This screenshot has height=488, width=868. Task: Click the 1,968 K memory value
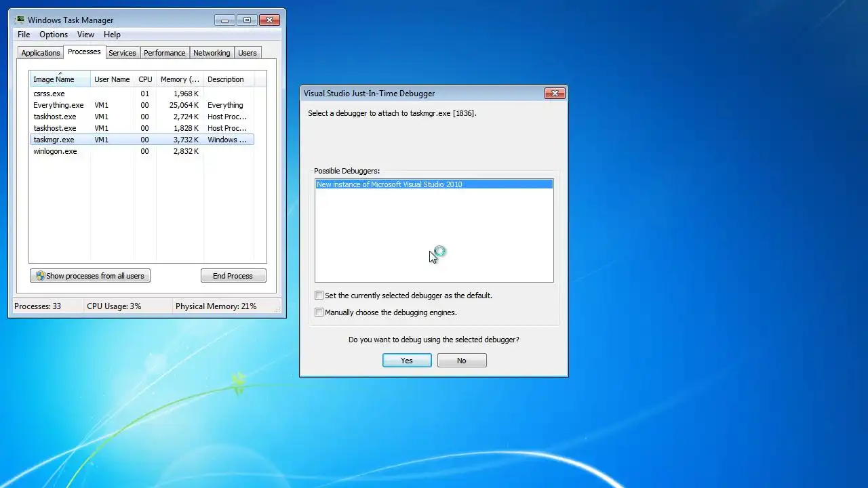pos(186,94)
